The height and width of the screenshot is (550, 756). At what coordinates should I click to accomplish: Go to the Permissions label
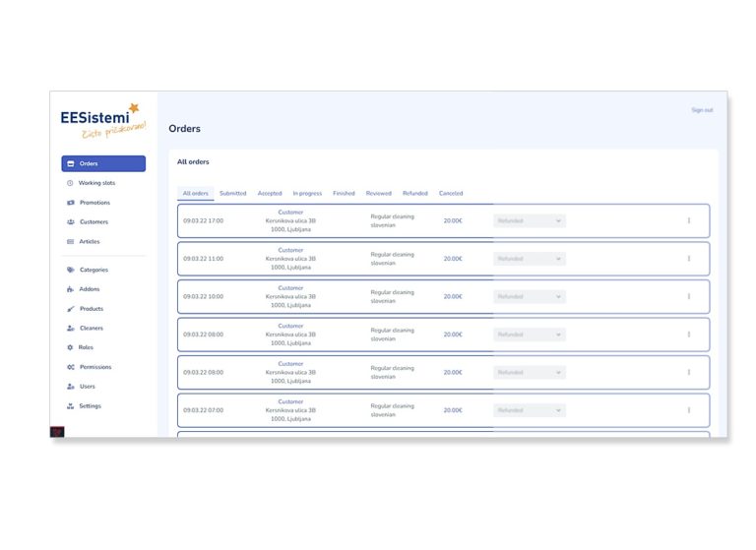(x=95, y=367)
